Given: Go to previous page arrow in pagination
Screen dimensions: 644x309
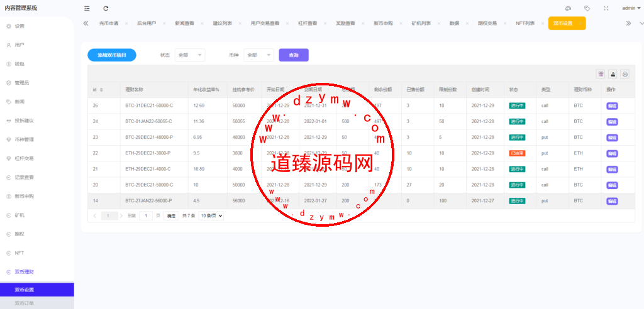Looking at the screenshot, I should pyautogui.click(x=95, y=215).
